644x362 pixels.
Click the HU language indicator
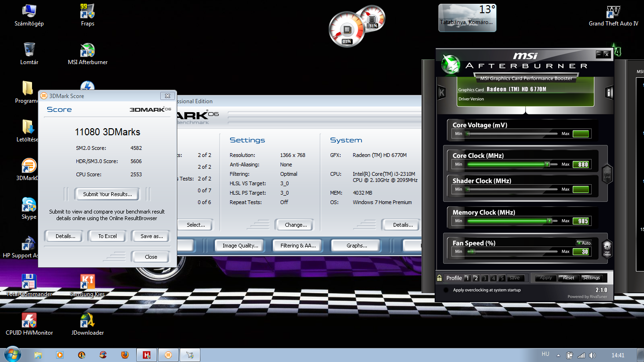[545, 354]
